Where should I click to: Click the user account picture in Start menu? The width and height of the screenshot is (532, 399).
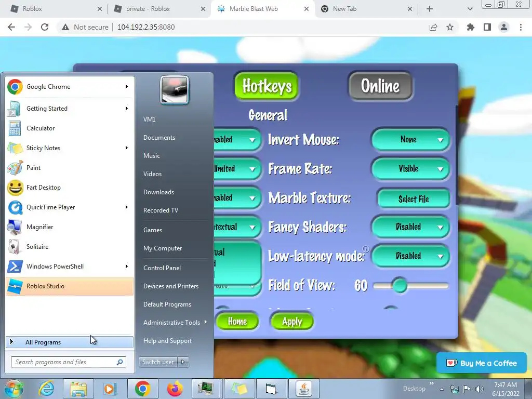[x=175, y=89]
